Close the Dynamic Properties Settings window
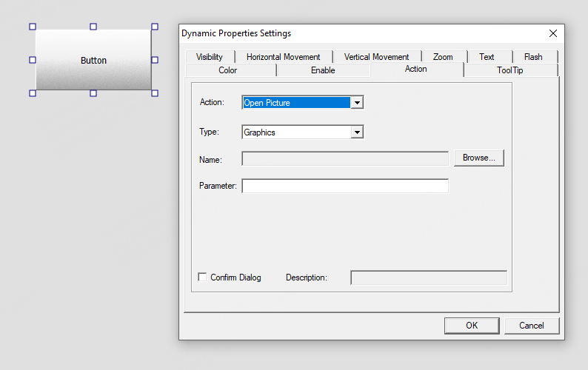Viewport: 588px width, 370px height. pyautogui.click(x=552, y=33)
